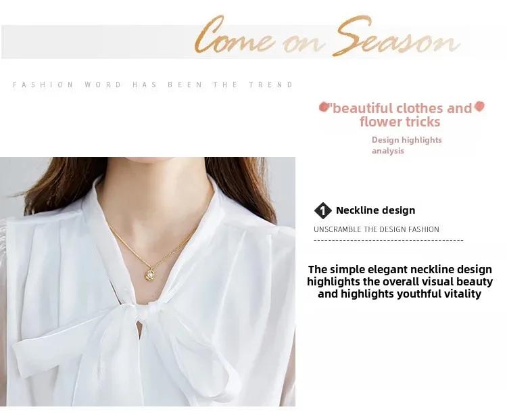Click the 'FASHION WORD HAS BEEN THE TREND' tagline

click(x=153, y=85)
